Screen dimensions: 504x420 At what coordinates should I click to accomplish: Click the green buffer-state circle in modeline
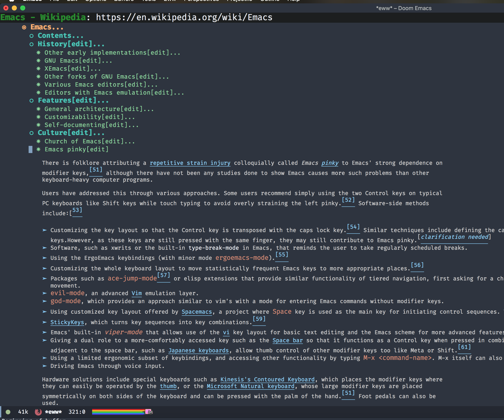coord(8,412)
